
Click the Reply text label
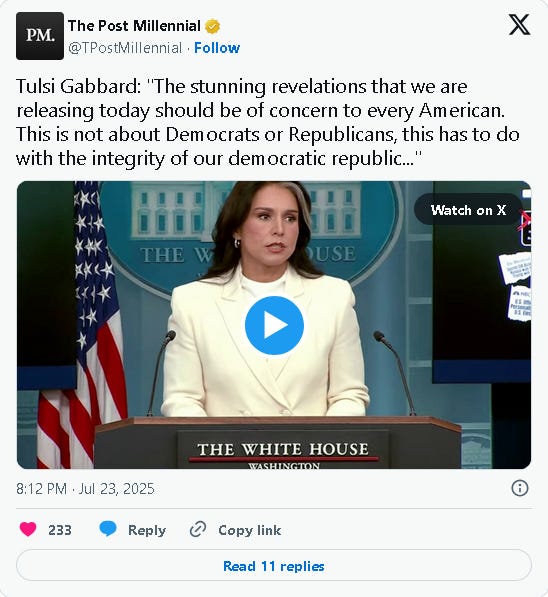(x=147, y=530)
